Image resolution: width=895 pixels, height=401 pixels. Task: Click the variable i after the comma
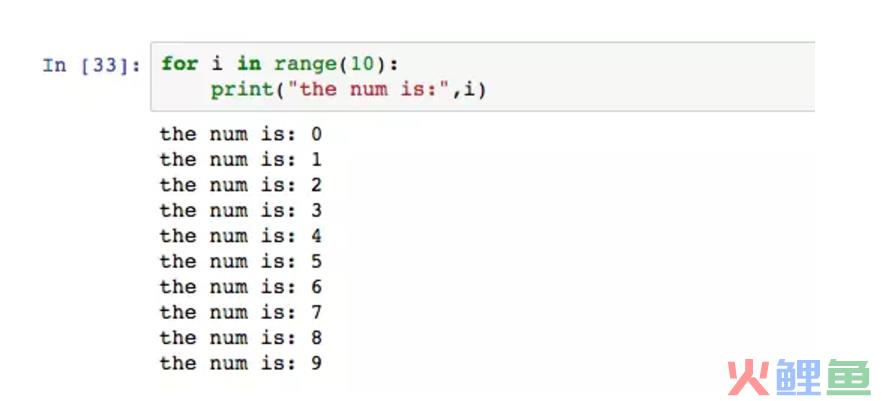469,89
